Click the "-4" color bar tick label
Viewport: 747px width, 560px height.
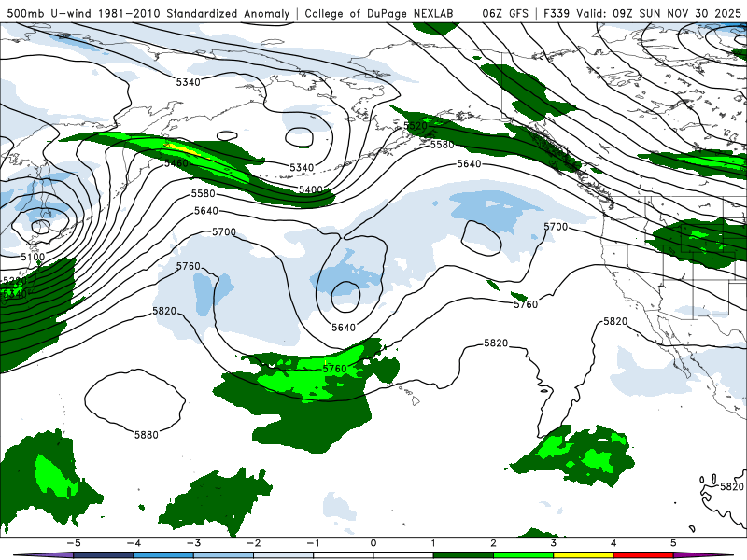coord(134,543)
